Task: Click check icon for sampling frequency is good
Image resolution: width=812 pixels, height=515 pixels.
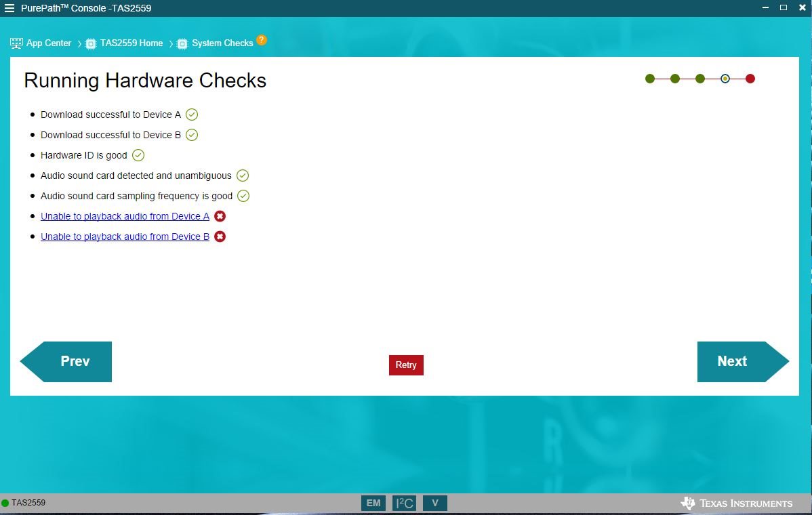Action: click(x=243, y=196)
